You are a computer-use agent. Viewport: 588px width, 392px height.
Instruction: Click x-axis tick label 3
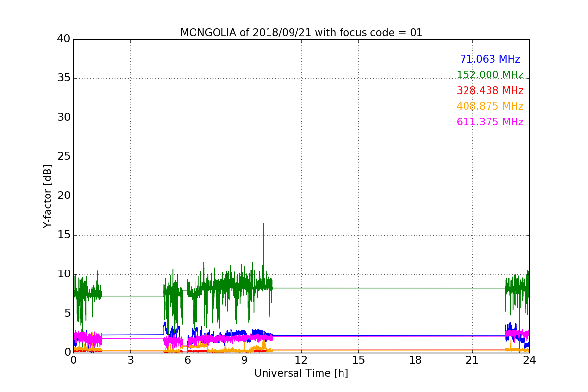point(130,360)
